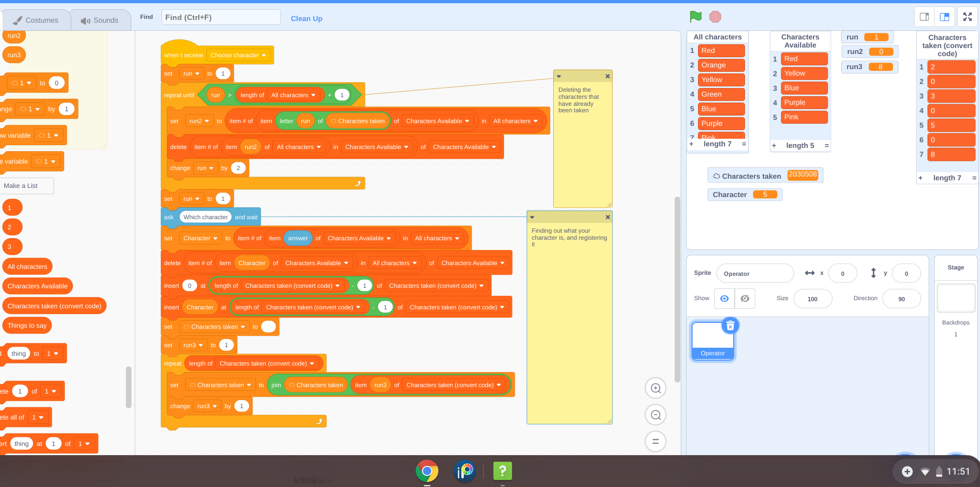Delete the Operator sprite with trash icon

[730, 326]
